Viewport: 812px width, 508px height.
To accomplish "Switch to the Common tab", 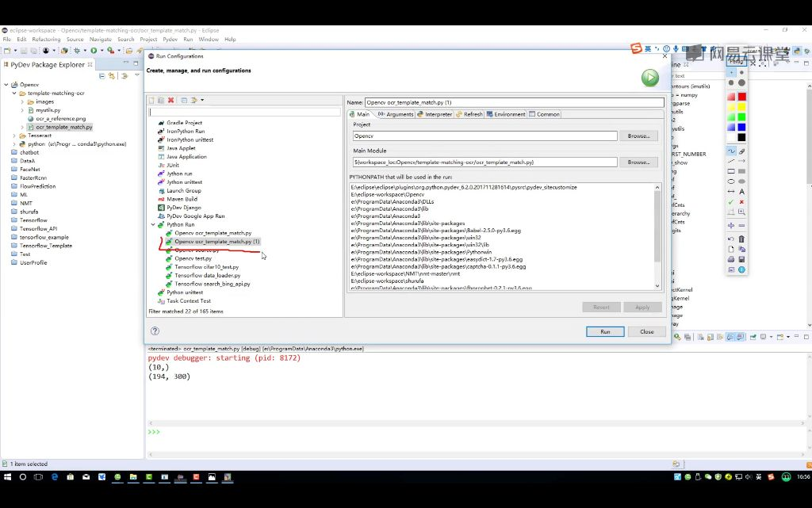I will click(544, 114).
